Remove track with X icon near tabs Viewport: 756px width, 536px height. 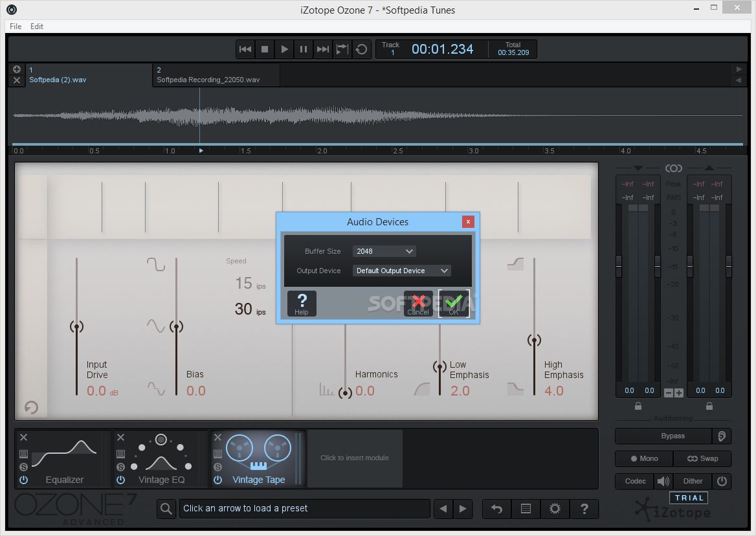16,80
